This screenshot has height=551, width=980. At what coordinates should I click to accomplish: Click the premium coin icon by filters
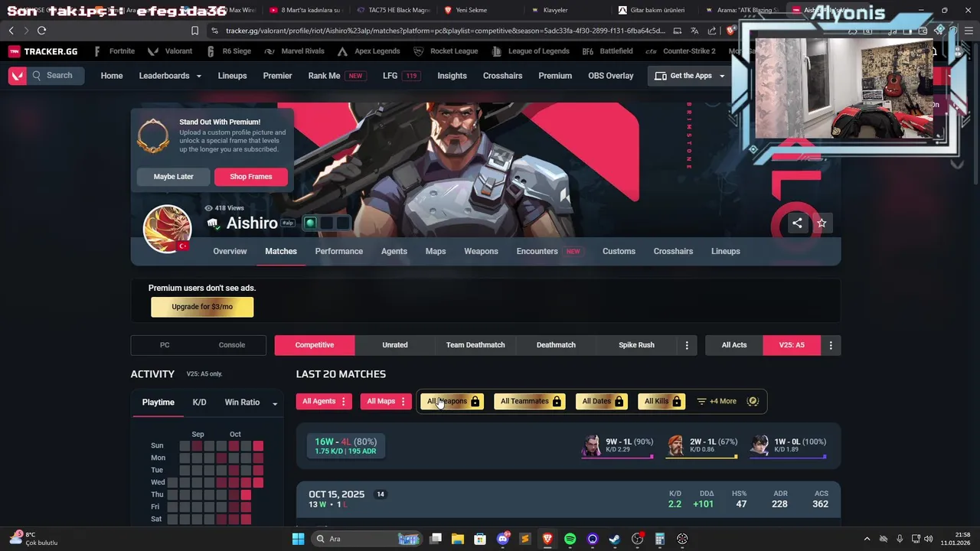[x=753, y=402]
